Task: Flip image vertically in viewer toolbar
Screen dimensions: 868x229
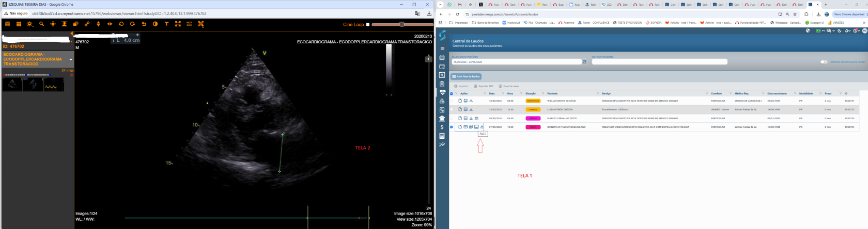Action: [x=98, y=24]
